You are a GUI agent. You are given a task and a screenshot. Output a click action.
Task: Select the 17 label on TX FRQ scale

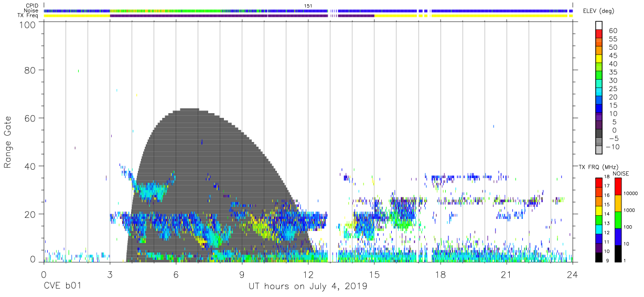coord(607,186)
